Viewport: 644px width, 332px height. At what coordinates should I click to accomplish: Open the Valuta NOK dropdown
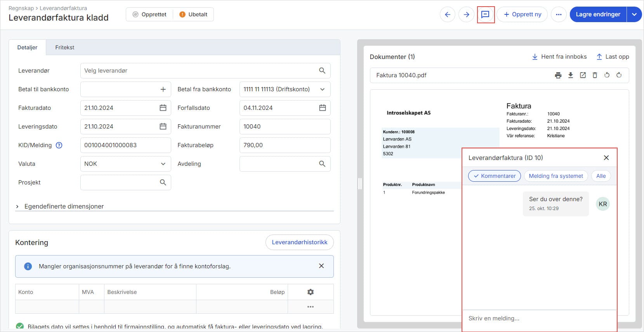pyautogui.click(x=125, y=164)
